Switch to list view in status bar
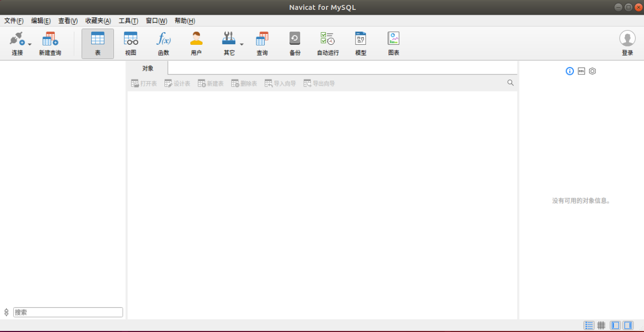The image size is (644, 332). coord(589,326)
